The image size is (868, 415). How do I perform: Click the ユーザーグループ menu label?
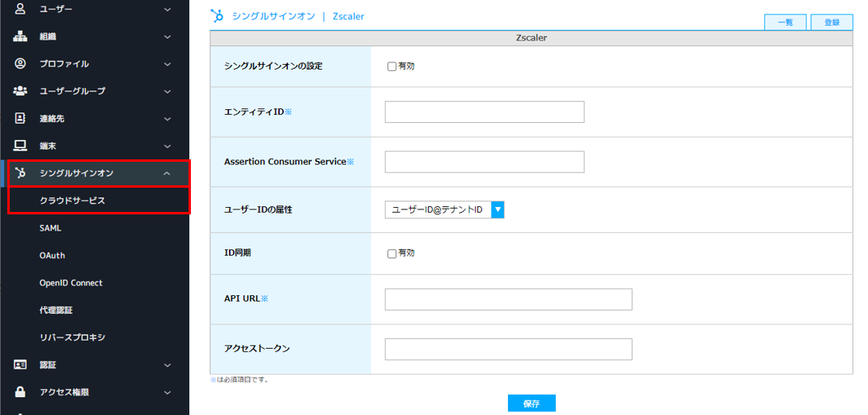point(72,91)
